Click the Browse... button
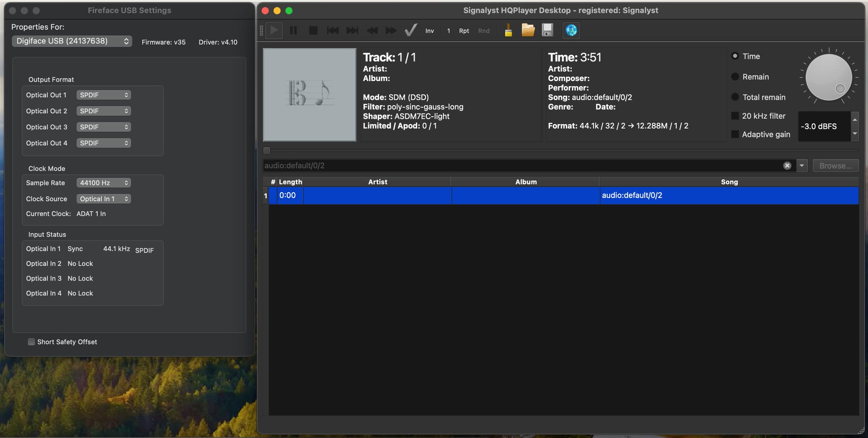The height and width of the screenshot is (438, 868). tap(835, 165)
